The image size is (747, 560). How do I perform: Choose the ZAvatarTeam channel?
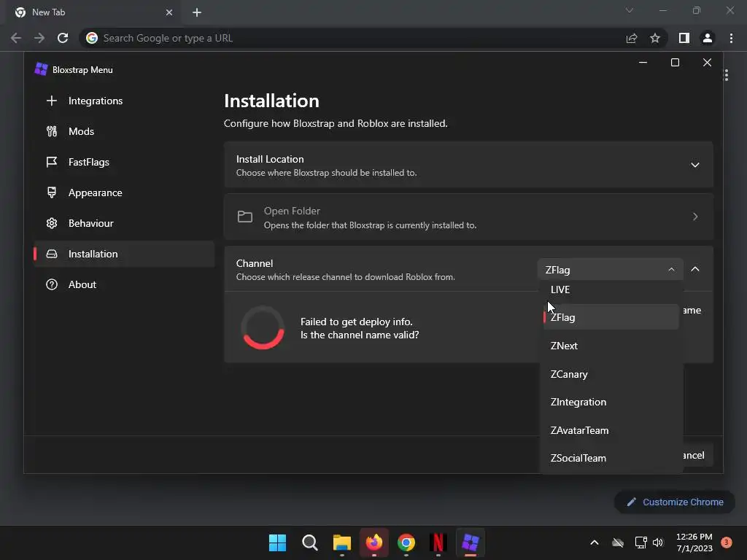pyautogui.click(x=611, y=430)
